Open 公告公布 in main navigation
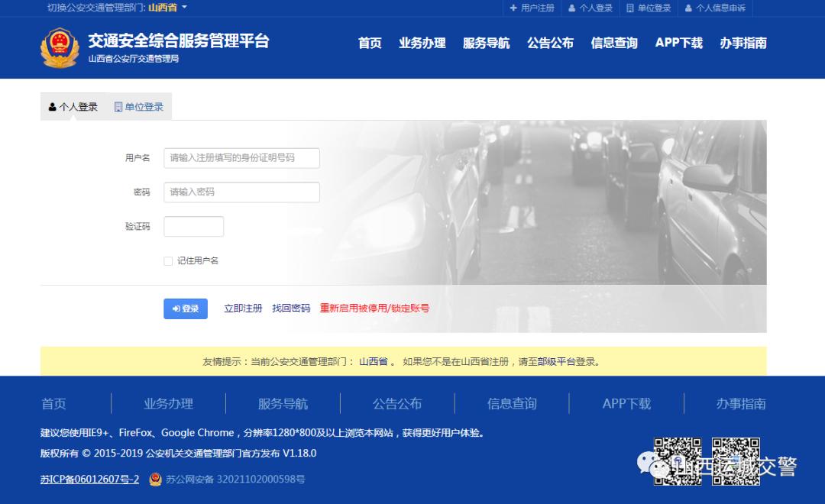The image size is (825, 504). tap(550, 43)
